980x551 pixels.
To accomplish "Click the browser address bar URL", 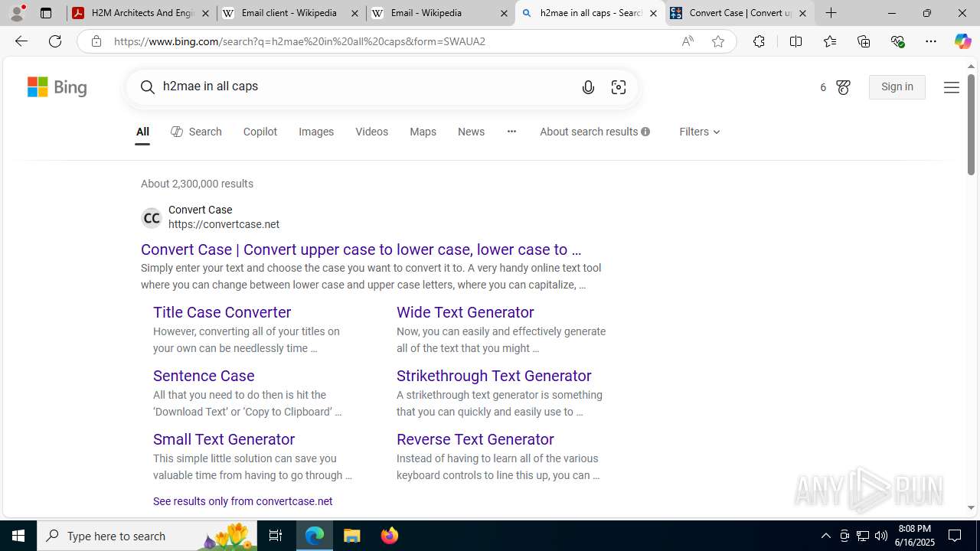I will pos(299,41).
